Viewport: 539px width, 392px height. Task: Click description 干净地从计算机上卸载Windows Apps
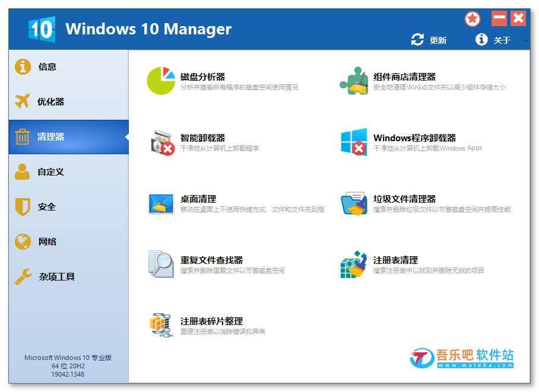tap(427, 148)
